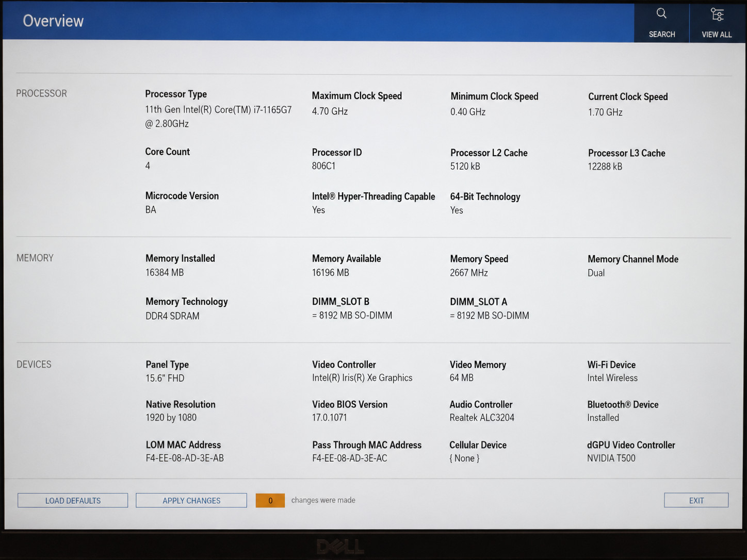747x560 pixels.
Task: Click the dGPU Video Controller value NVIDIA T500
Action: pyautogui.click(x=611, y=458)
